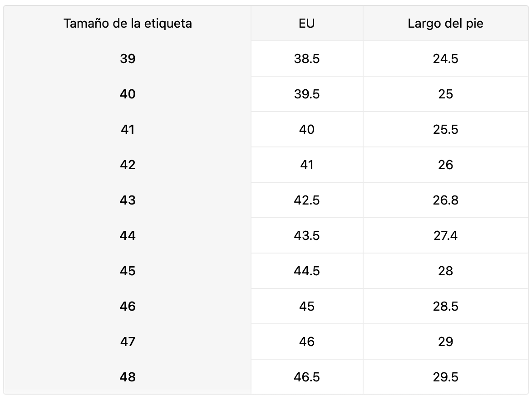Click EU size 44.5 cell
Image resolution: width=532 pixels, height=400 pixels.
pyautogui.click(x=307, y=271)
